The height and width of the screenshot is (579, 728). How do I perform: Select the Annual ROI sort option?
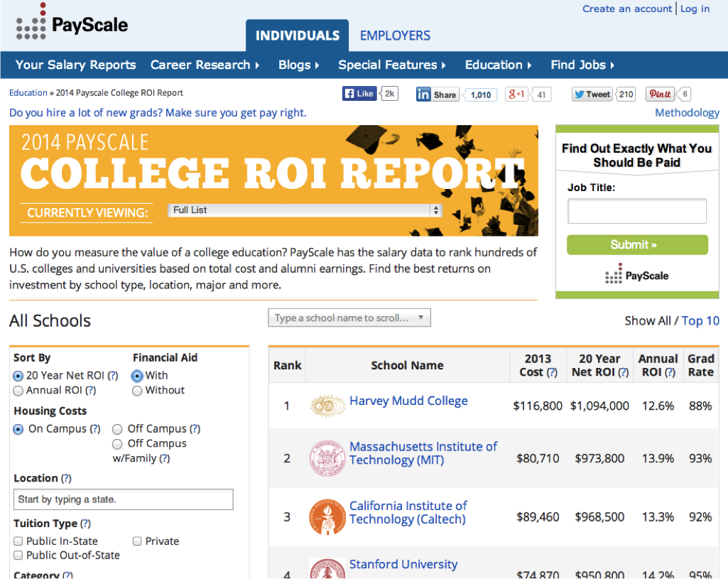18,390
